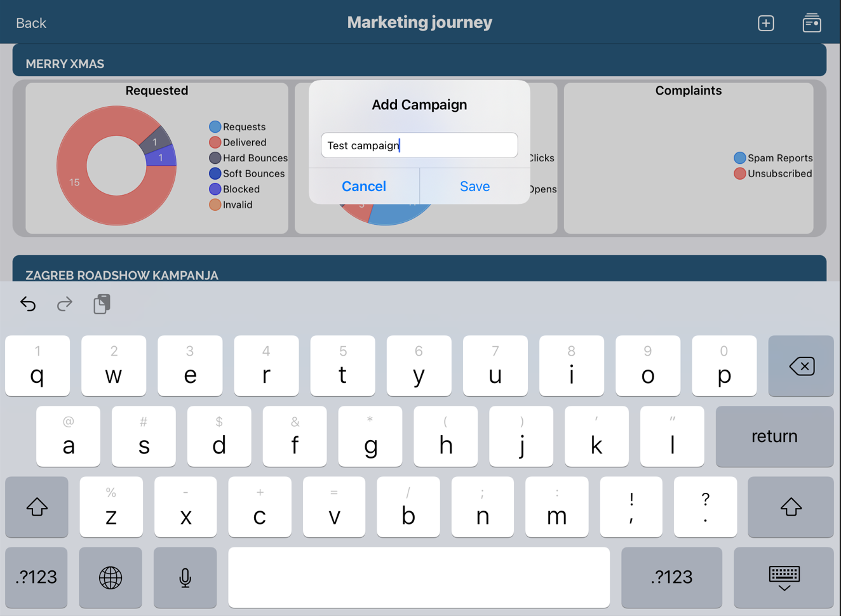Tap the keyboard undo arrow
The height and width of the screenshot is (616, 841).
[x=28, y=304]
